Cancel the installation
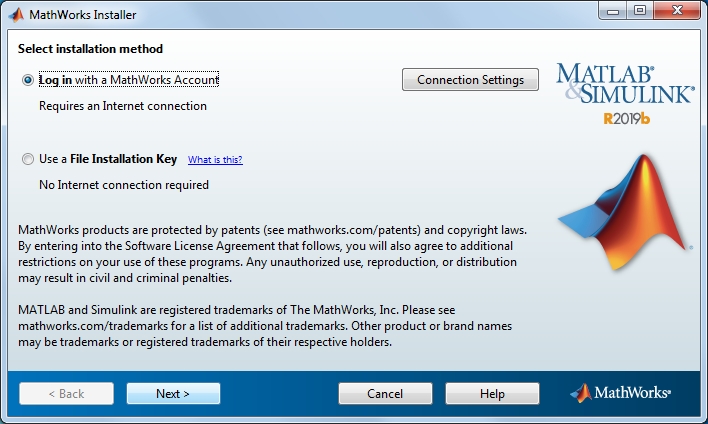Image resolution: width=708 pixels, height=424 pixels. click(385, 394)
